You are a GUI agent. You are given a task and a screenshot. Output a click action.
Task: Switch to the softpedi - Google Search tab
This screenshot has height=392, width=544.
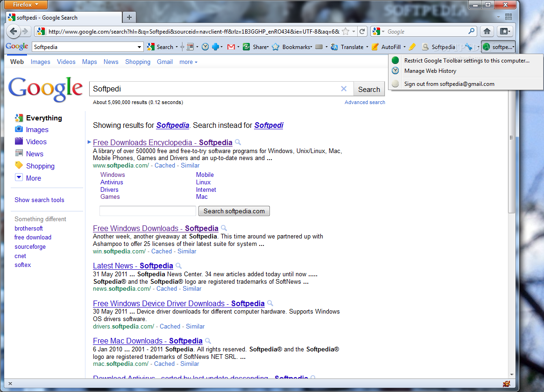click(x=64, y=17)
